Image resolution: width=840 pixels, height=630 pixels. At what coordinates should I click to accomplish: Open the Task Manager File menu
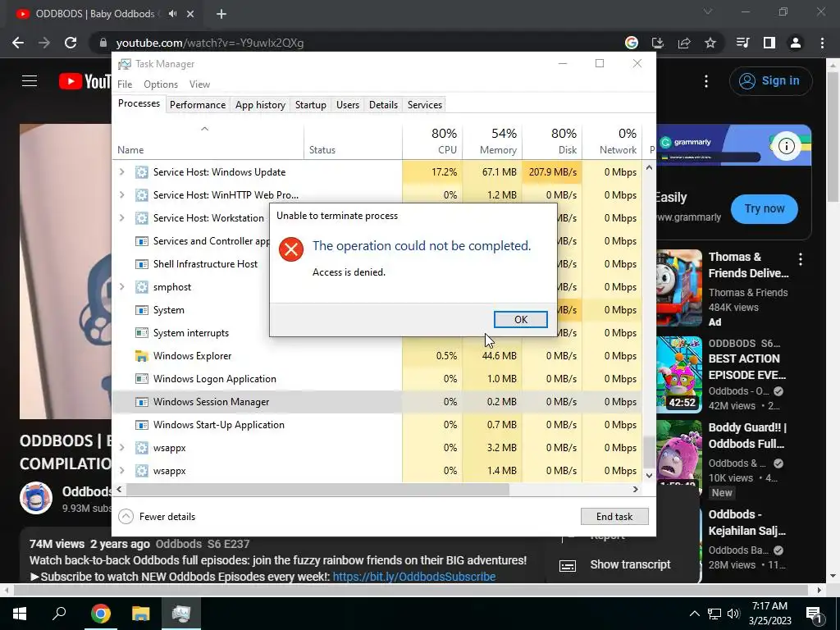(x=125, y=84)
